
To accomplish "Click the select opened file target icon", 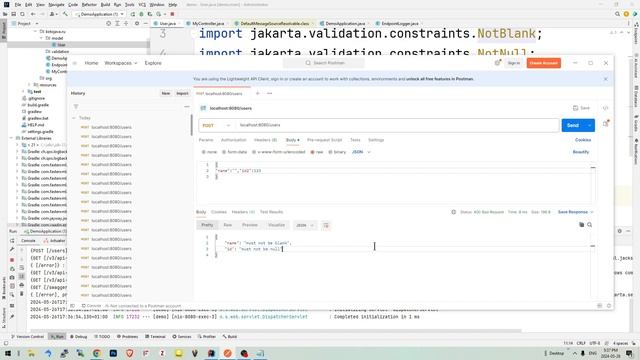I will [109, 24].
